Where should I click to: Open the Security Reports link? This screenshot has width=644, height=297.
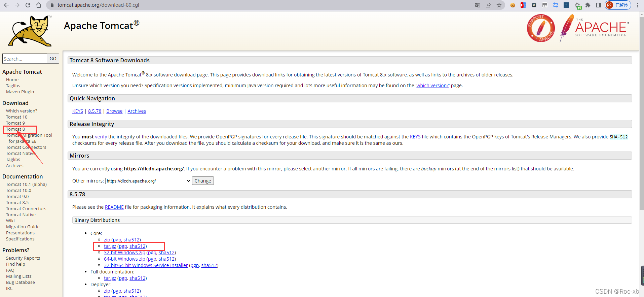23,258
